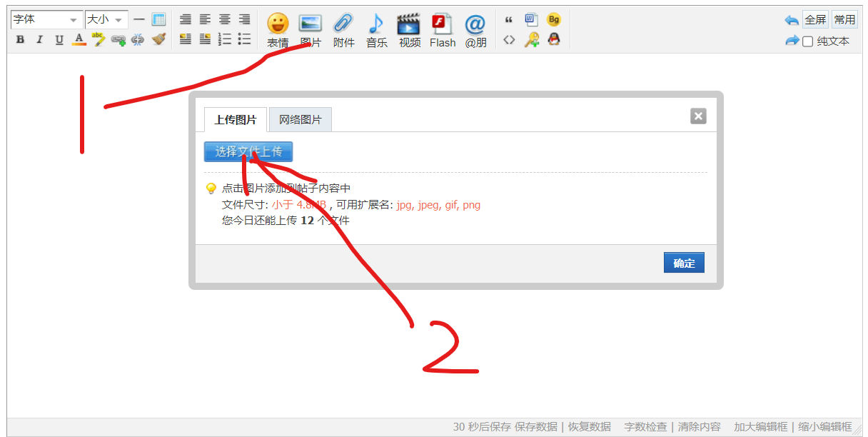Run 字数检查 word count check
This screenshot has height=437, width=868.
tap(645, 426)
